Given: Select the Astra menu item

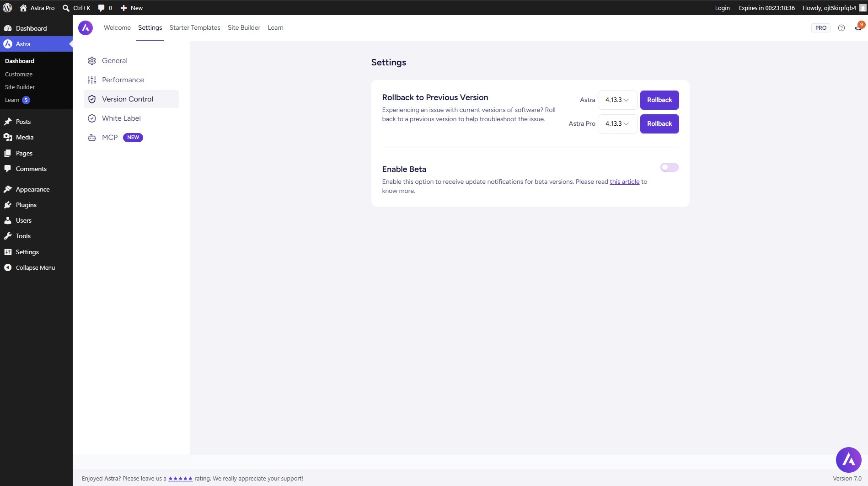Looking at the screenshot, I should click(x=36, y=44).
